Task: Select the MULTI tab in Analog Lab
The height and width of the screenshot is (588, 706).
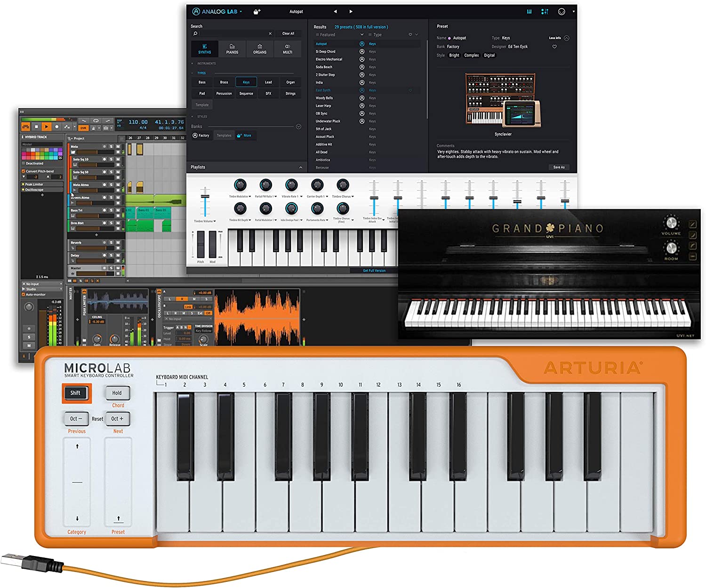Action: (x=288, y=49)
